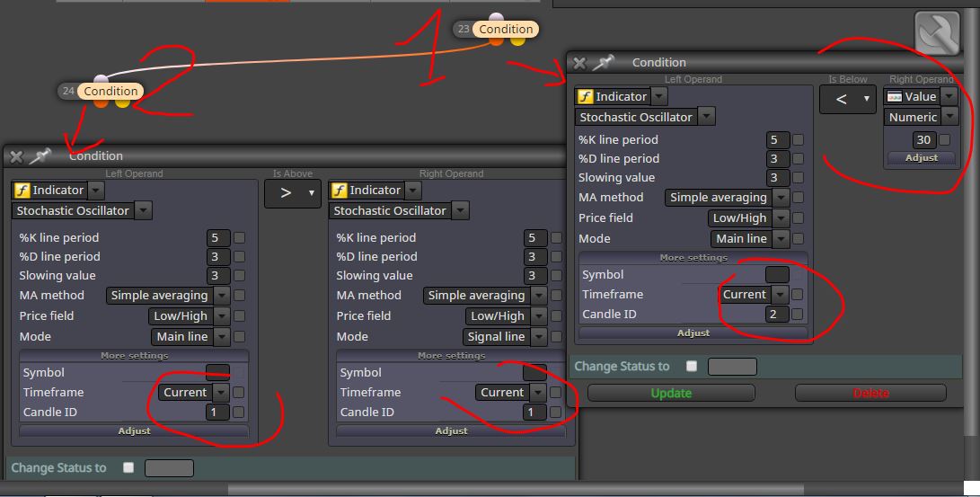Image resolution: width=980 pixels, height=497 pixels.
Task: Tick Slowing value checkbox in Condition 24 left operand
Action: tap(239, 276)
